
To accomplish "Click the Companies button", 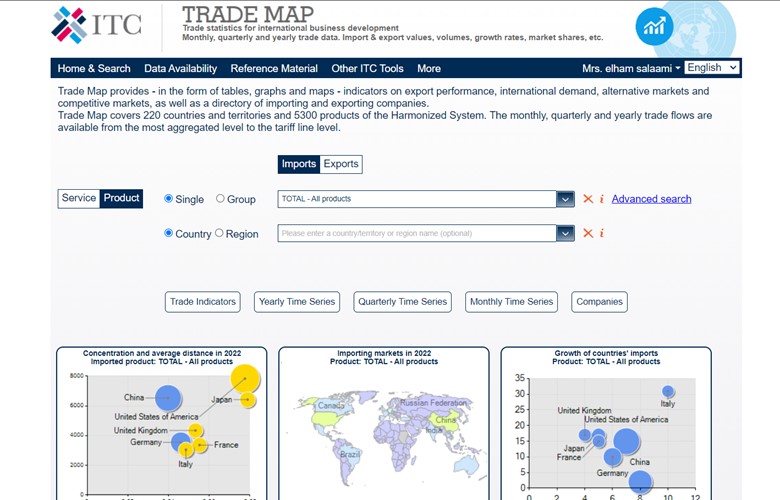I will [599, 302].
